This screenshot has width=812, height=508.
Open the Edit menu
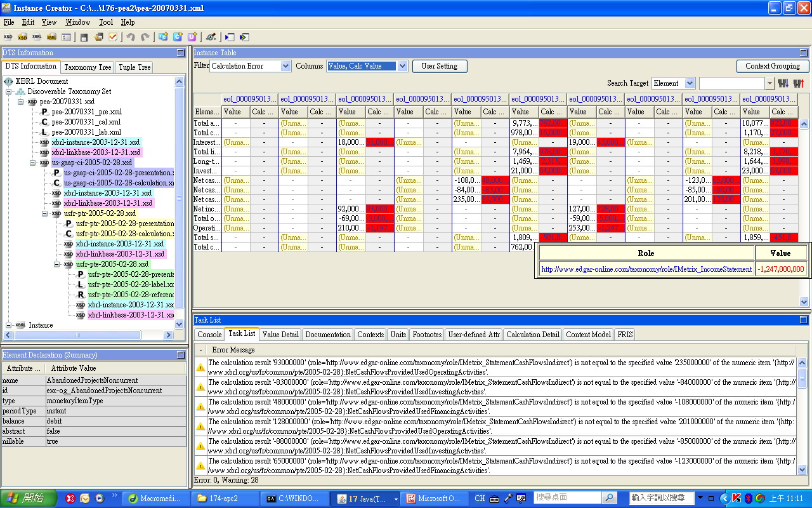[28, 22]
